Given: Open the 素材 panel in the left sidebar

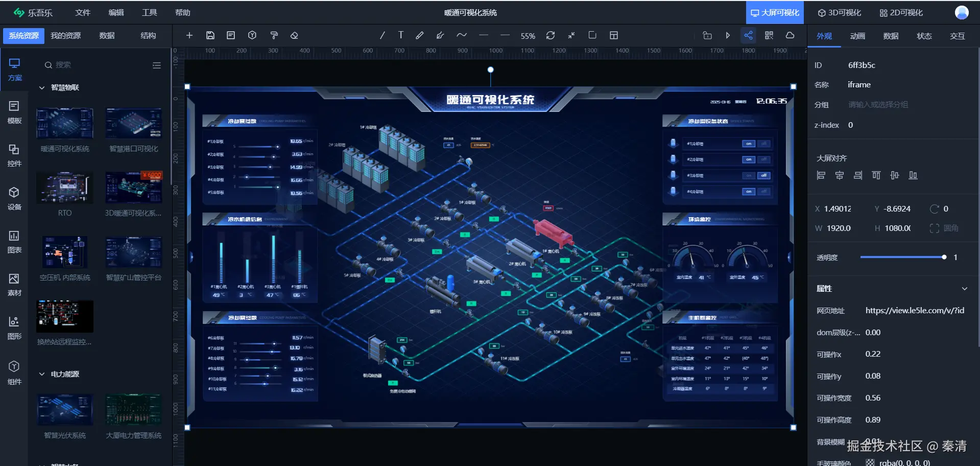Looking at the screenshot, I should point(14,284).
